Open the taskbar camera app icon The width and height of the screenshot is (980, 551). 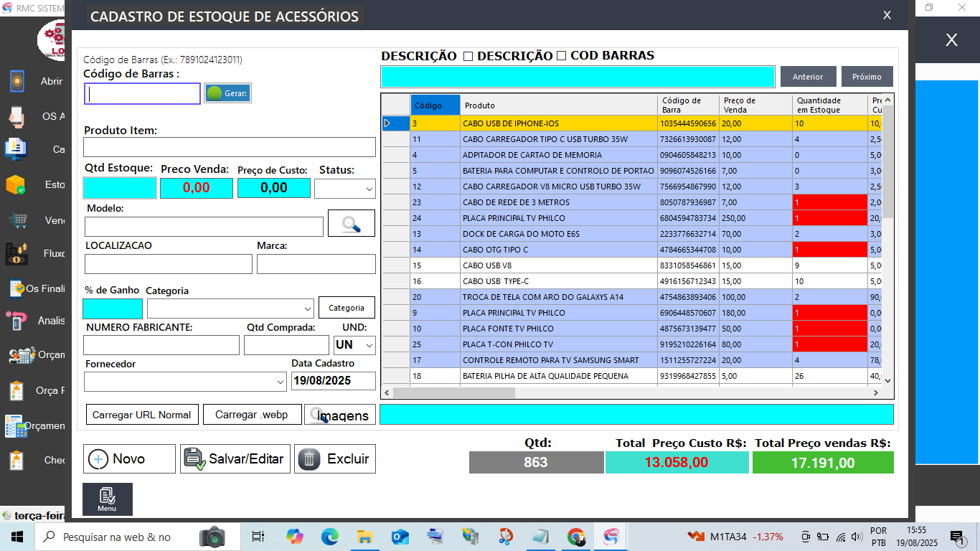[x=212, y=537]
